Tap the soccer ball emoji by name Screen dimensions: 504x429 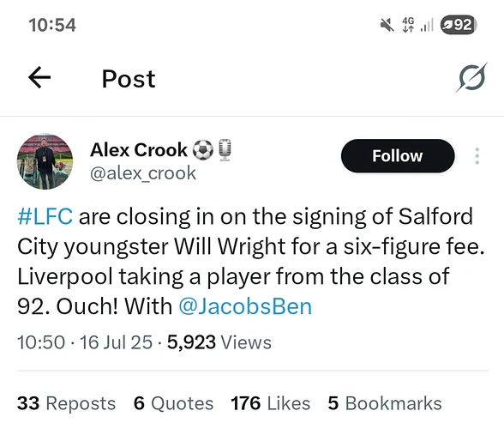click(x=203, y=150)
